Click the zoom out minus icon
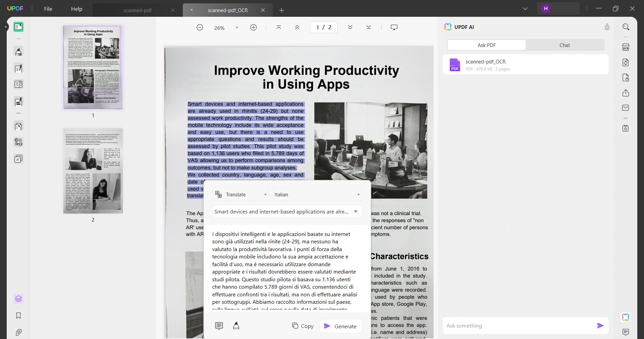 (200, 28)
